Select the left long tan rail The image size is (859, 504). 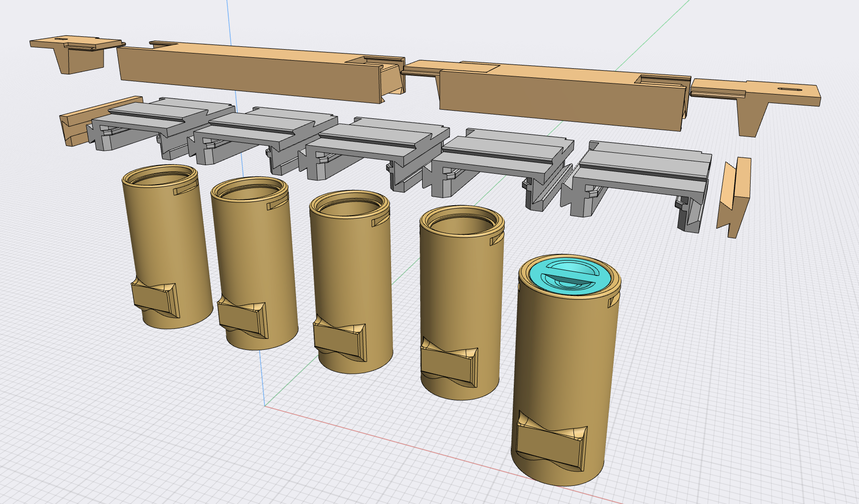coord(260,72)
